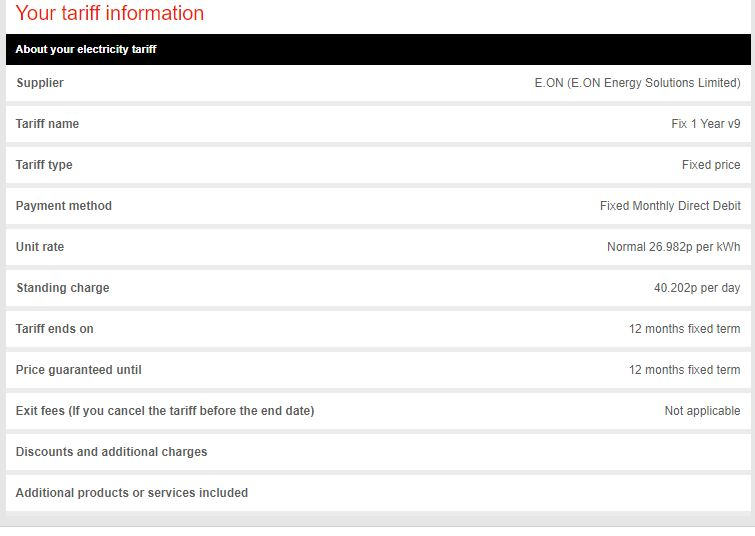
Task: Select the '40.202p per day' value
Action: point(697,288)
